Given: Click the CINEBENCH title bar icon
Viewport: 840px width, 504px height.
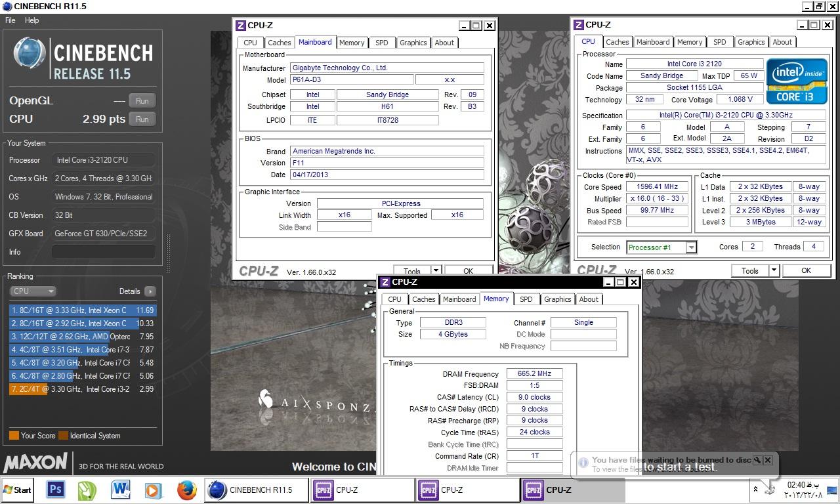Looking at the screenshot, I should (x=7, y=6).
